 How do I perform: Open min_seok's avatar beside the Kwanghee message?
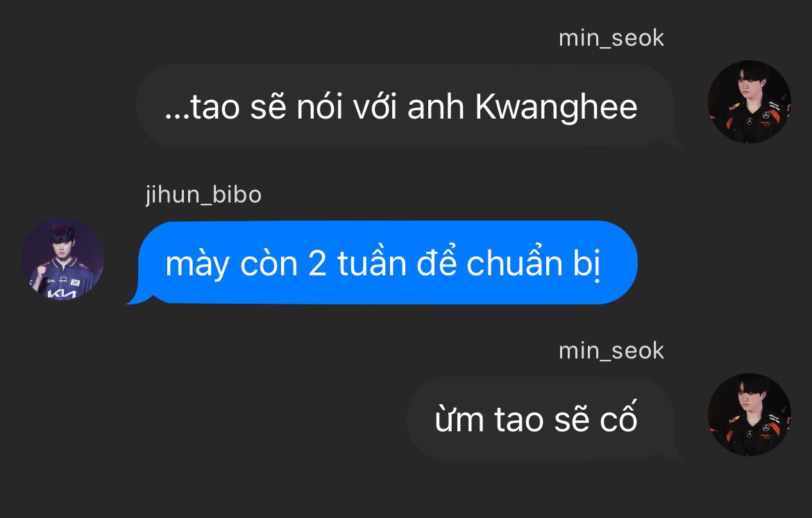(750, 102)
